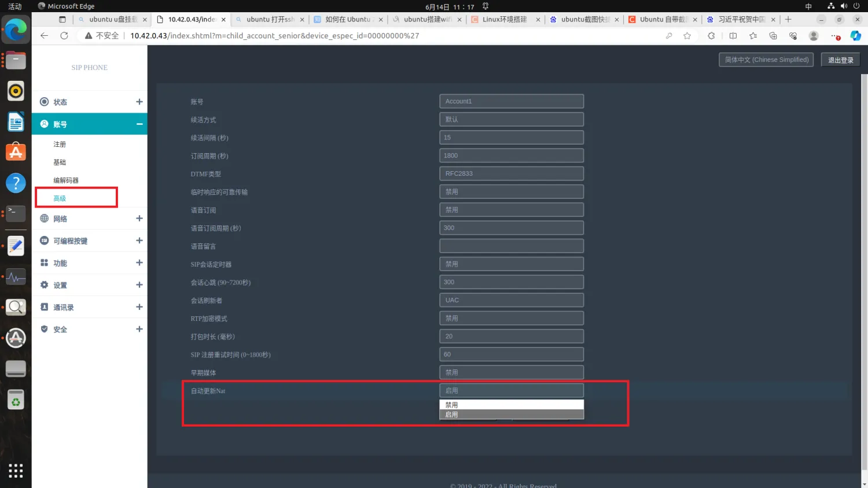Select Account1 in 账号 dropdown
This screenshot has width=868, height=488.
coord(512,101)
